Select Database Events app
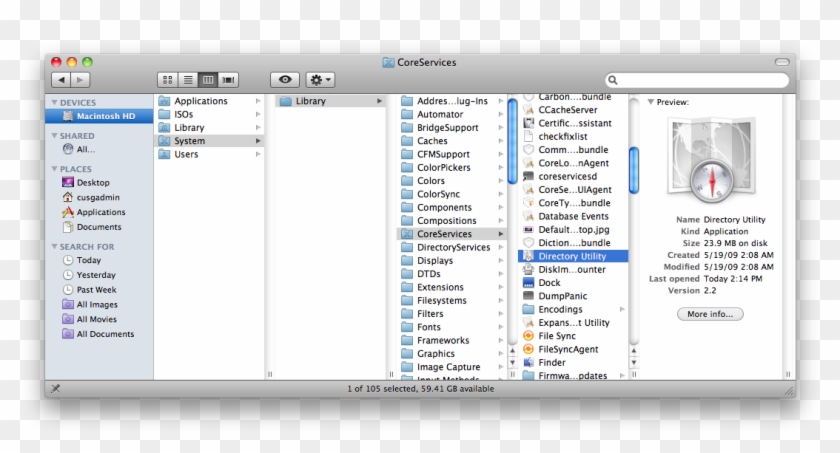The height and width of the screenshot is (453, 840). point(573,216)
